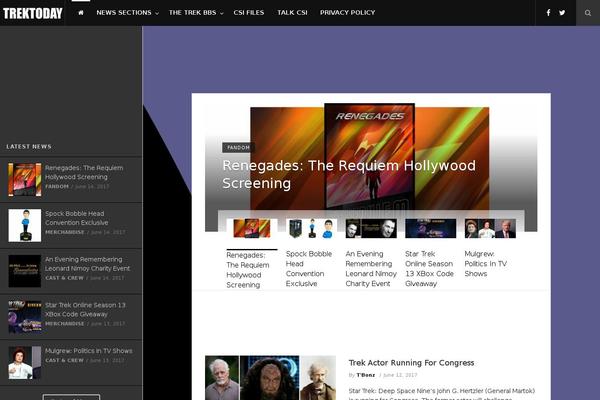Open Trek Actor Running For Congress article image
The width and height of the screenshot is (600, 400).
click(x=271, y=378)
